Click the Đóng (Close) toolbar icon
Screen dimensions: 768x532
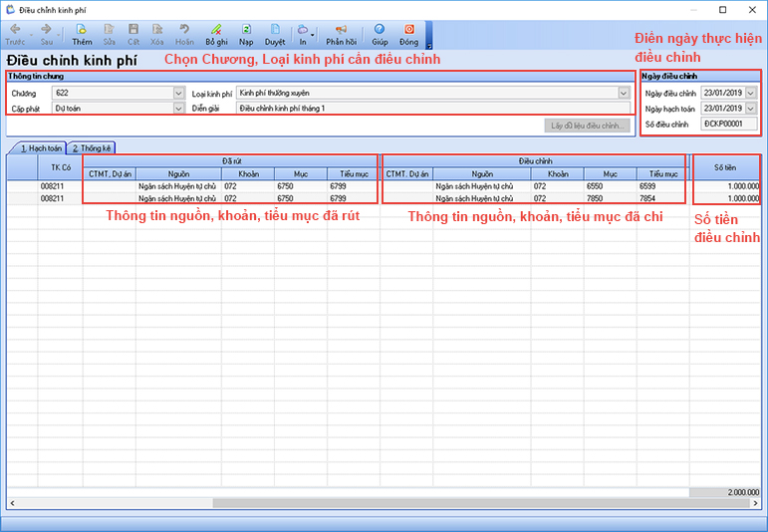coord(408,35)
